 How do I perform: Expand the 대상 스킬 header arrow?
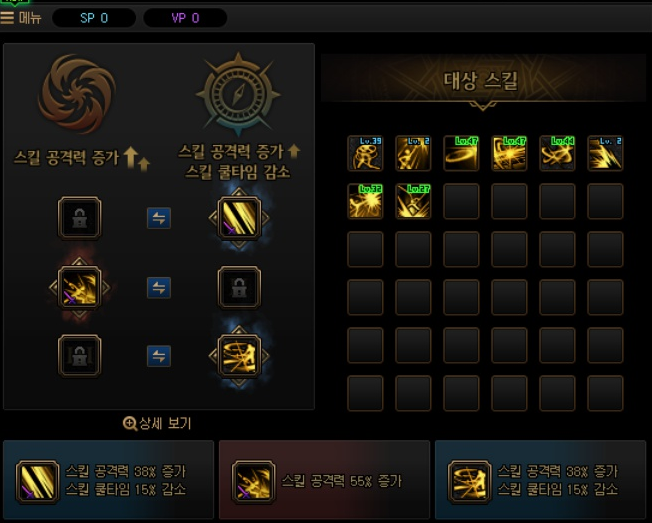pyautogui.click(x=482, y=106)
